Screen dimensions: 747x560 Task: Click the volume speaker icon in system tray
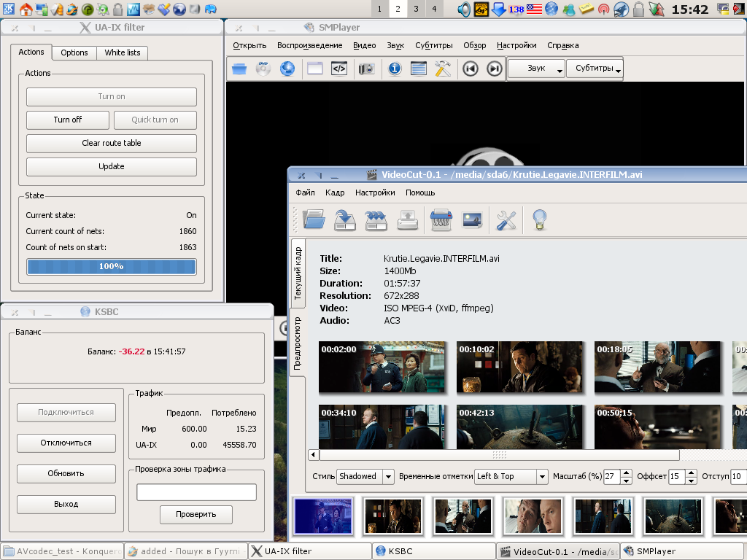(x=464, y=9)
